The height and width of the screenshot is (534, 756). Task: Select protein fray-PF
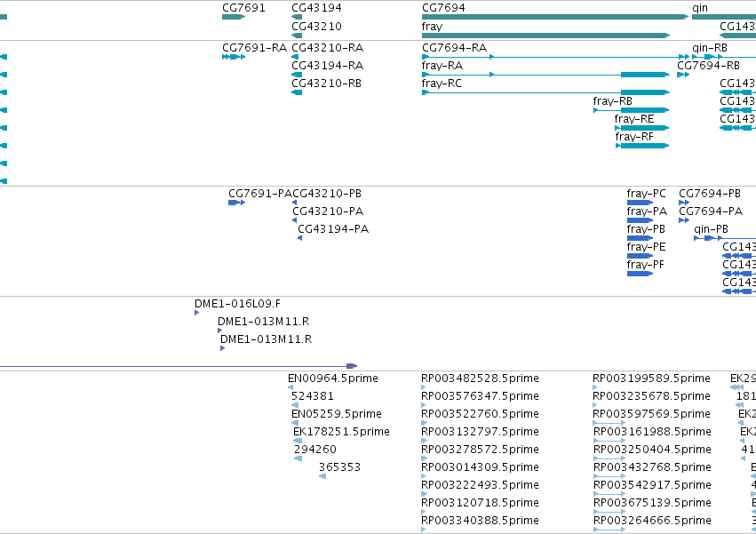click(640, 274)
